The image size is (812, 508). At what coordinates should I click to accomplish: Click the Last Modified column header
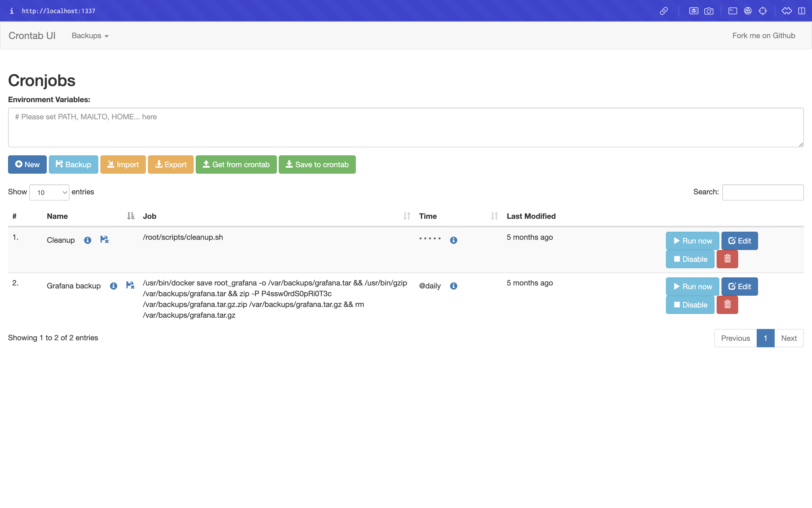[x=531, y=216]
